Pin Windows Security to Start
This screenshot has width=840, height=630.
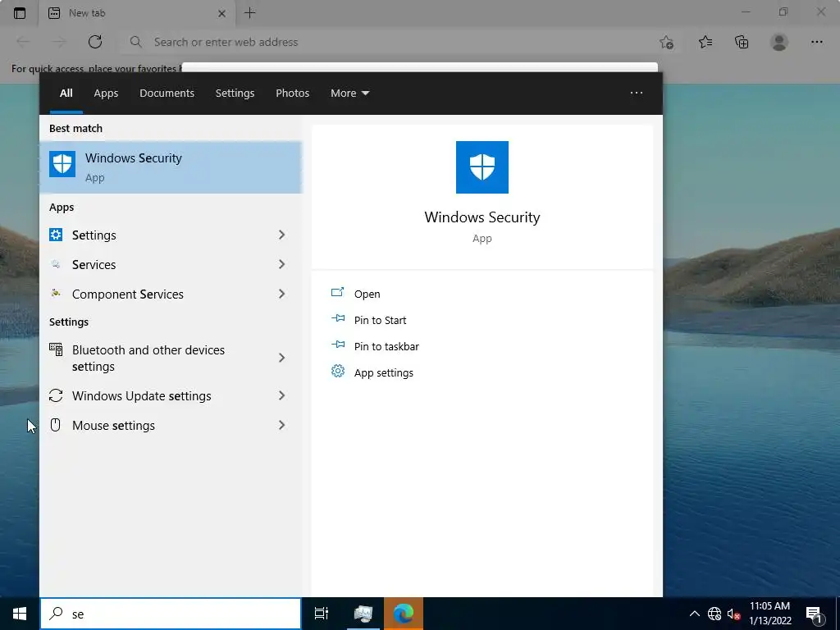(x=380, y=321)
